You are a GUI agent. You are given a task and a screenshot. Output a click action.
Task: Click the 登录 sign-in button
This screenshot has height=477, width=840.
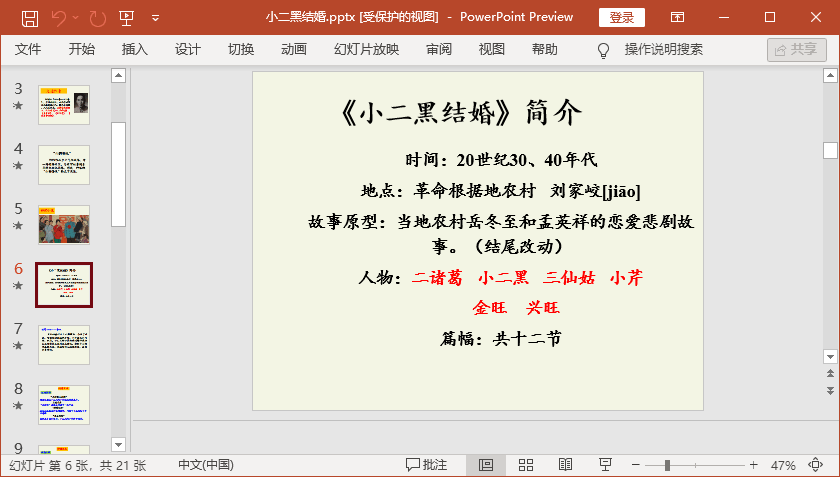[621, 18]
